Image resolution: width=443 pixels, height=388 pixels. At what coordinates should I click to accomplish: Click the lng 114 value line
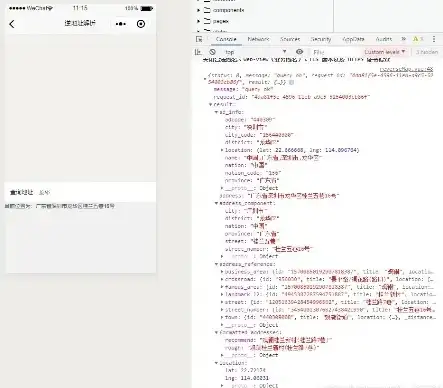point(247,378)
